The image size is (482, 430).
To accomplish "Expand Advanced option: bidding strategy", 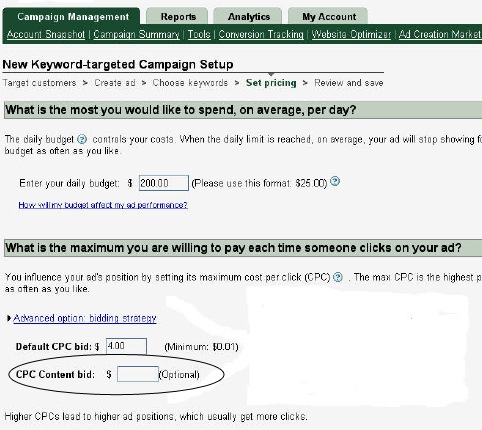I will click(85, 318).
